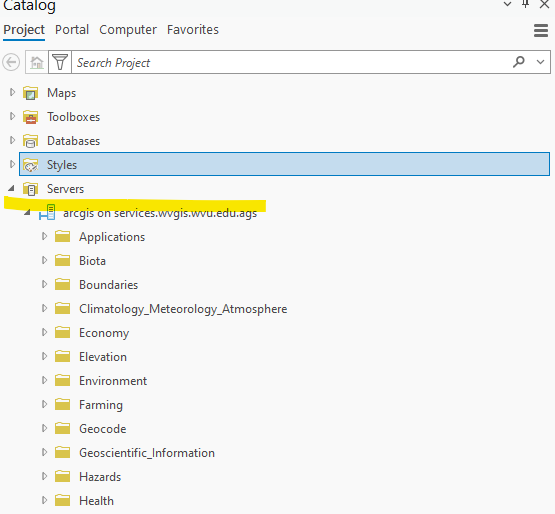The image size is (555, 514).
Task: Expand the Maps tree node
Action: point(12,92)
